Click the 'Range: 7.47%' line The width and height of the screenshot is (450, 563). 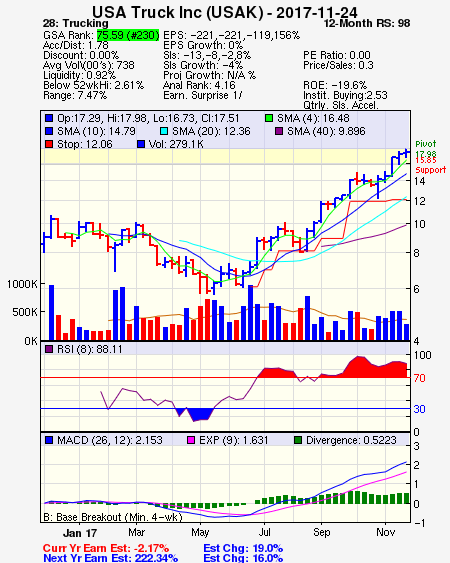point(75,96)
